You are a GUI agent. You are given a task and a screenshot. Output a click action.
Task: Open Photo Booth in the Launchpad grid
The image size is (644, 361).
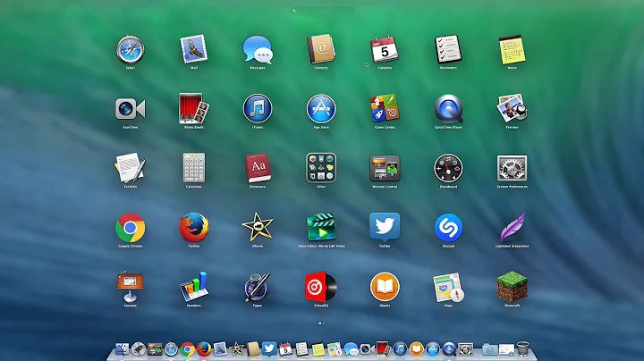click(x=194, y=109)
